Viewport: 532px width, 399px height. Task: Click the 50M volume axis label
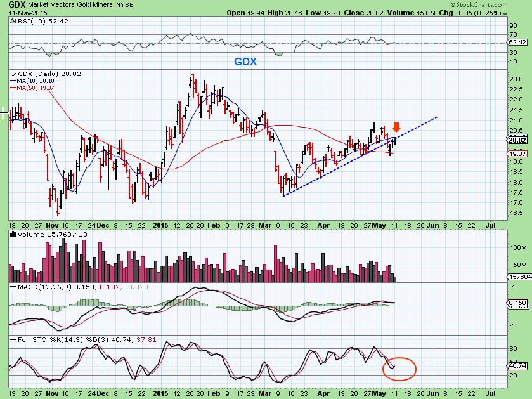tap(520, 265)
